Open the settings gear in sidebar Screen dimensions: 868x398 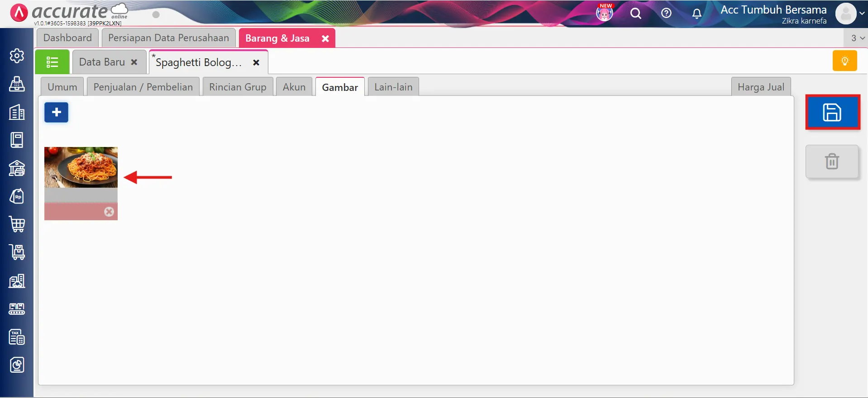(x=17, y=56)
